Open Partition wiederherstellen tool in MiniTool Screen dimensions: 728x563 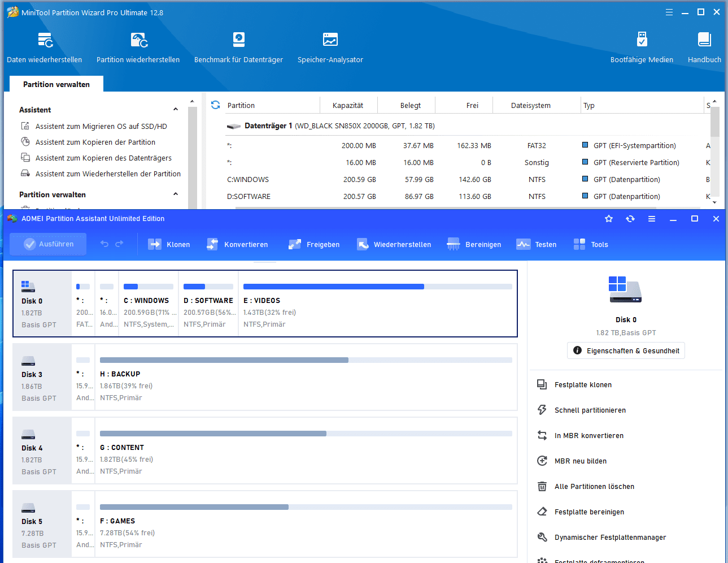click(x=138, y=47)
